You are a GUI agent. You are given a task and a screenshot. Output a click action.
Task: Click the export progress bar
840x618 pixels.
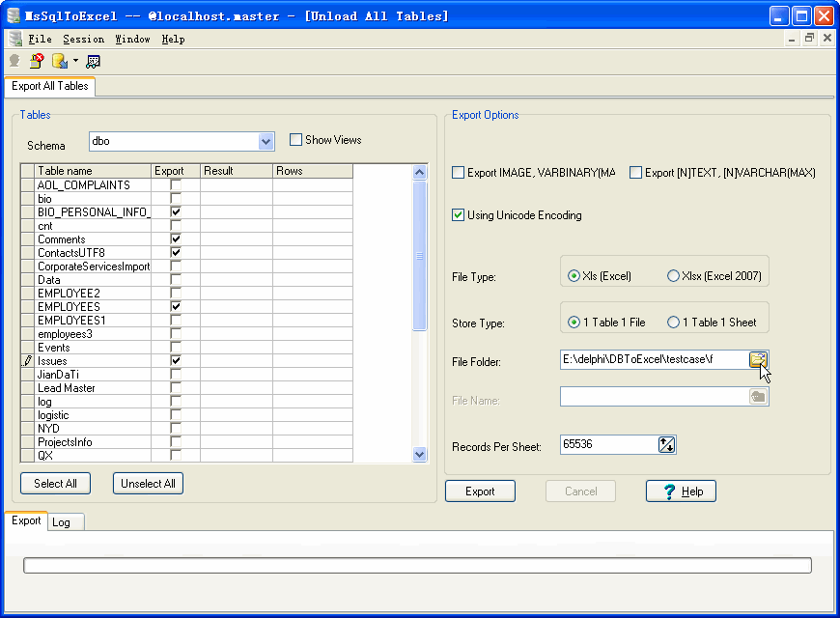[x=417, y=566]
